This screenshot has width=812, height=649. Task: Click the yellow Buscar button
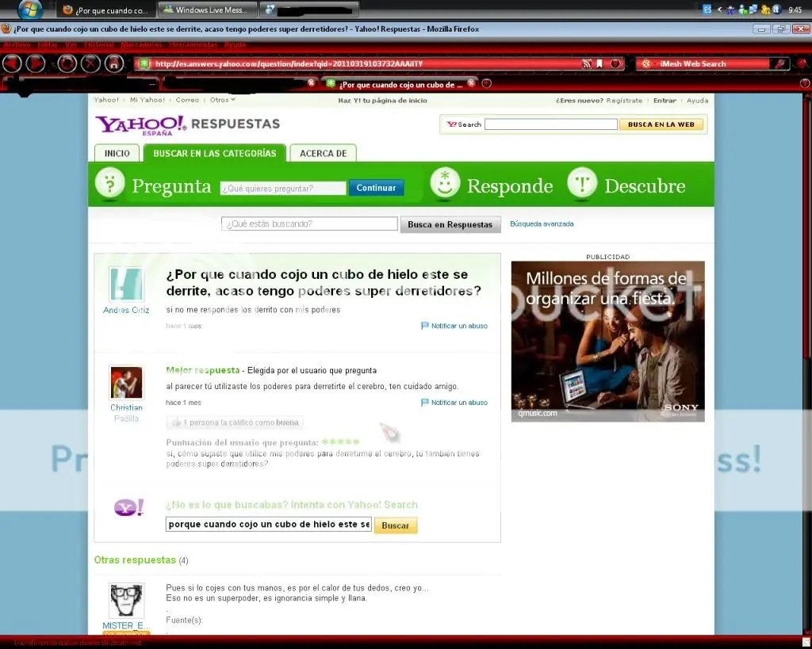click(x=395, y=525)
